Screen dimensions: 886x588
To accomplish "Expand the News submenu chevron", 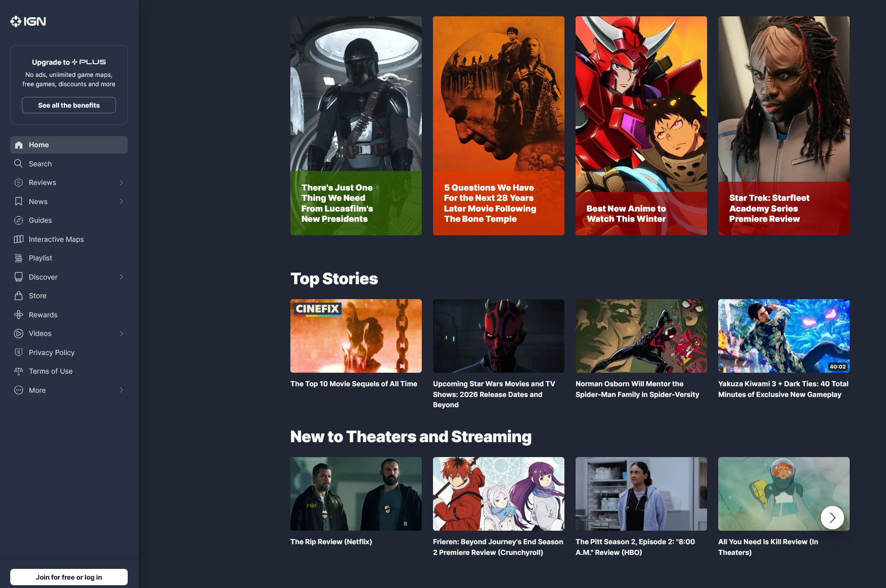I will click(x=121, y=201).
